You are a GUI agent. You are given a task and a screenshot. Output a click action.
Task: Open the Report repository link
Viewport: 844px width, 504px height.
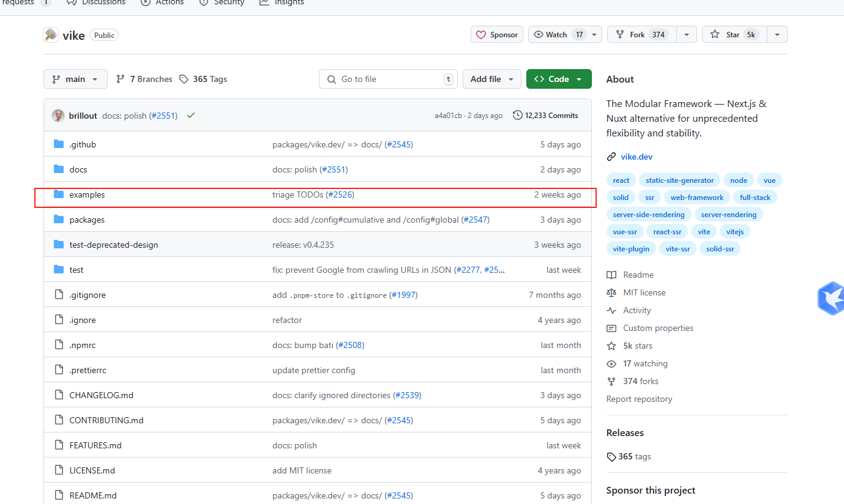[x=639, y=399]
